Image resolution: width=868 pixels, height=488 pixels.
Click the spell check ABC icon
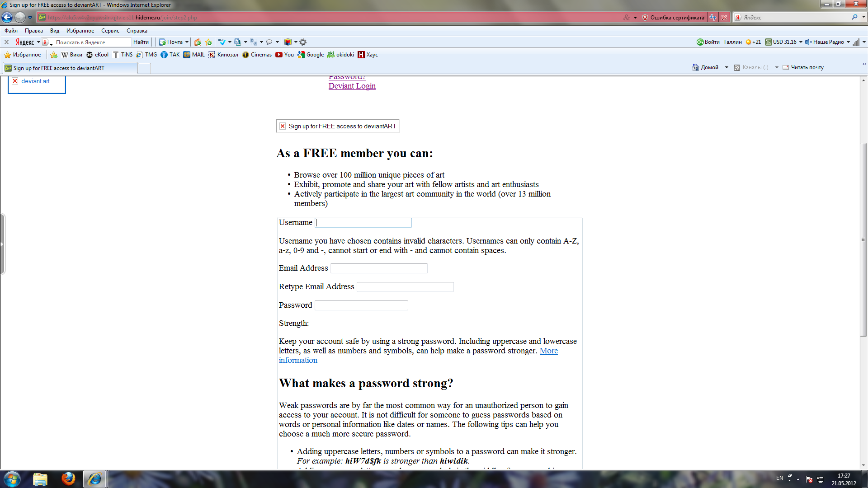pyautogui.click(x=222, y=42)
